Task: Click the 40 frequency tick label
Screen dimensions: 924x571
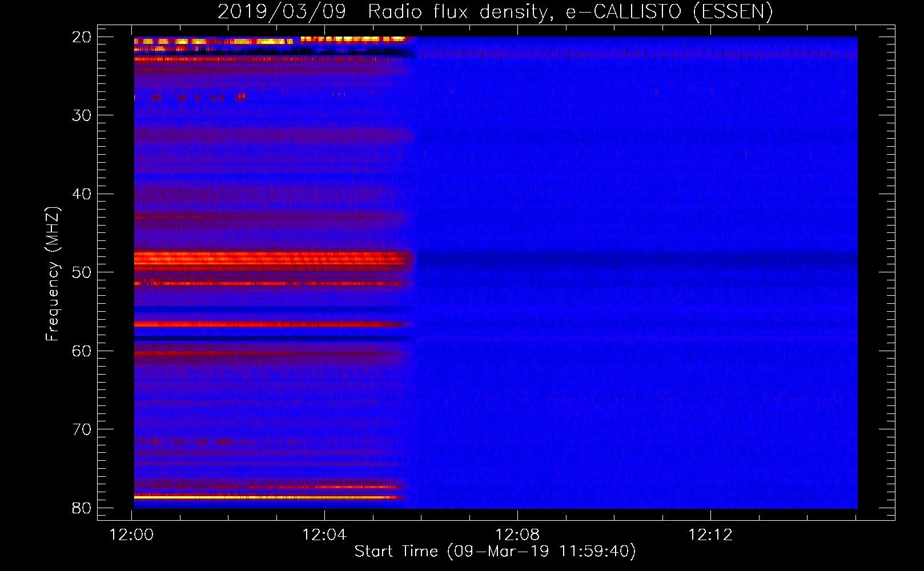Action: point(82,194)
